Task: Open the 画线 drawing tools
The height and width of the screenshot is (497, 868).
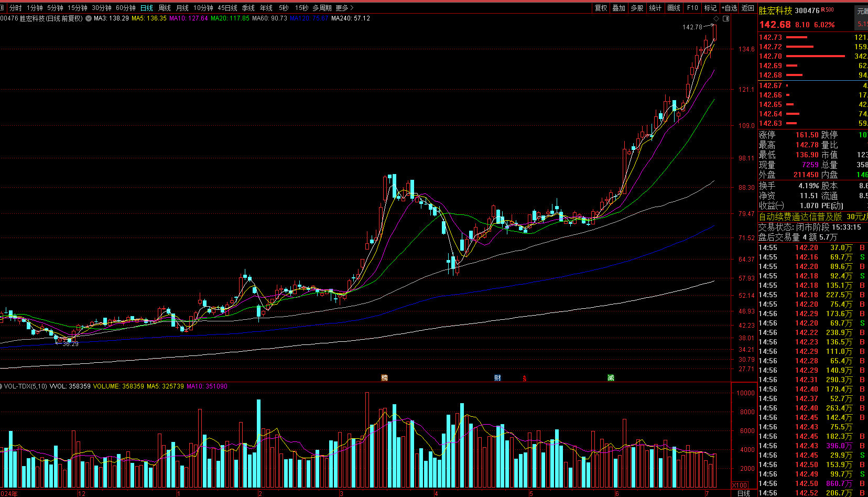Action: pyautogui.click(x=674, y=8)
